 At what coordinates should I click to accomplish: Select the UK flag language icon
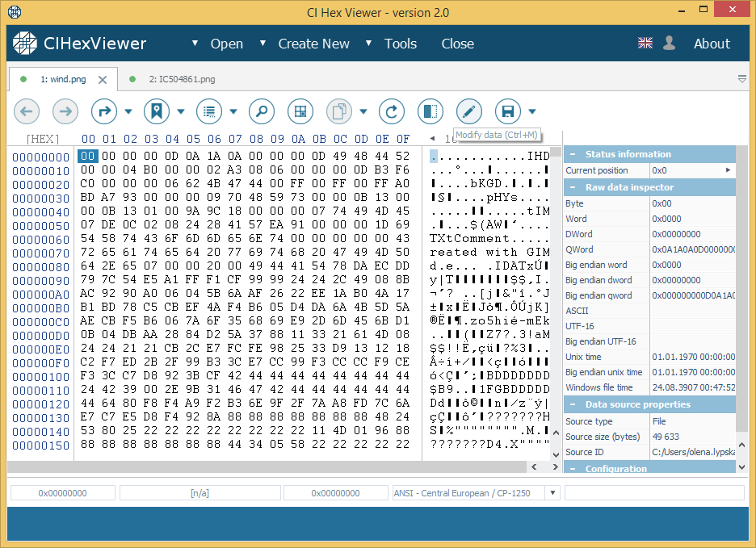click(645, 43)
